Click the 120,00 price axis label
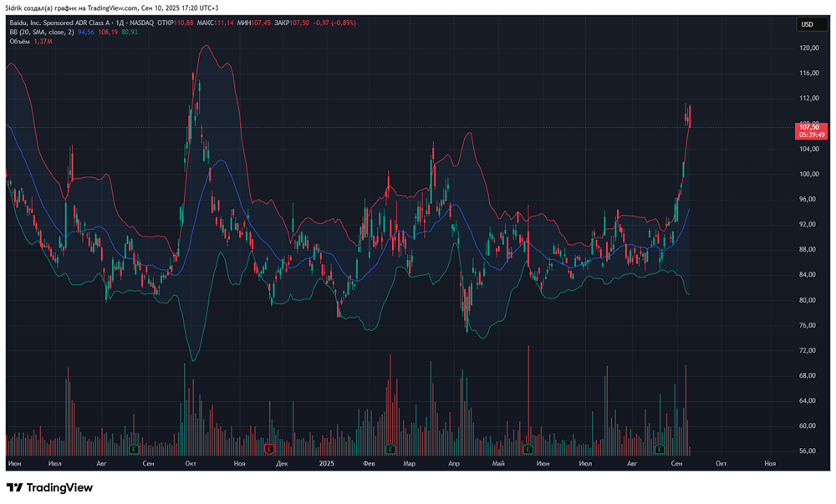This screenshot has height=504, width=836. click(x=808, y=48)
